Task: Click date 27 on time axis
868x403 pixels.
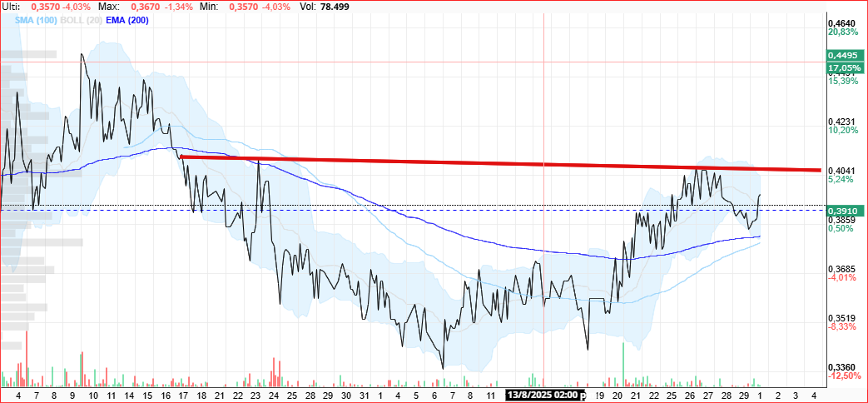Action: click(708, 396)
